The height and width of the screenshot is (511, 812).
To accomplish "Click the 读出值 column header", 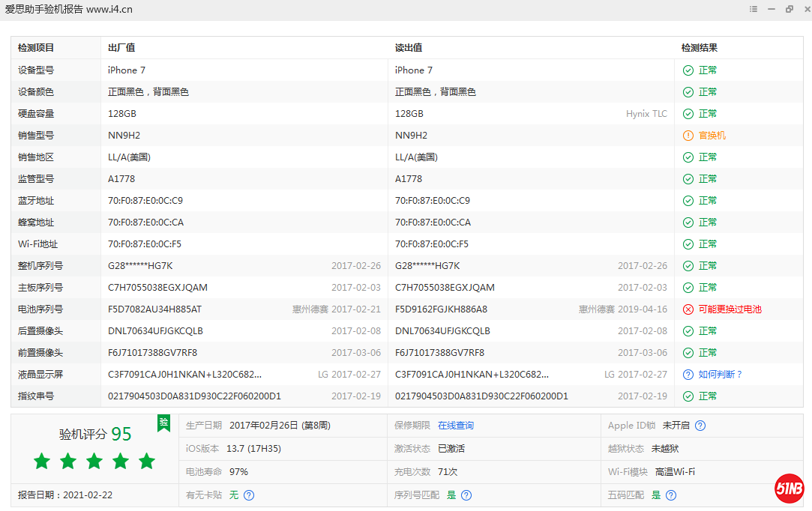I will [x=409, y=48].
